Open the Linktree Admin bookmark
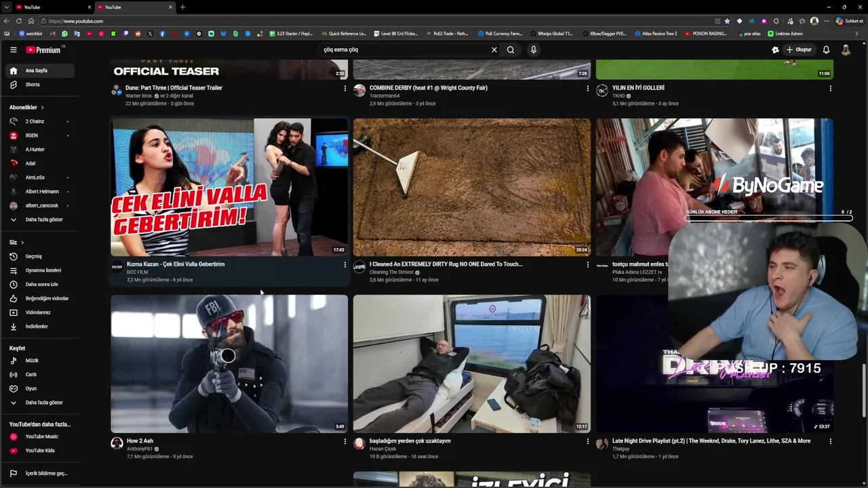 tap(785, 33)
